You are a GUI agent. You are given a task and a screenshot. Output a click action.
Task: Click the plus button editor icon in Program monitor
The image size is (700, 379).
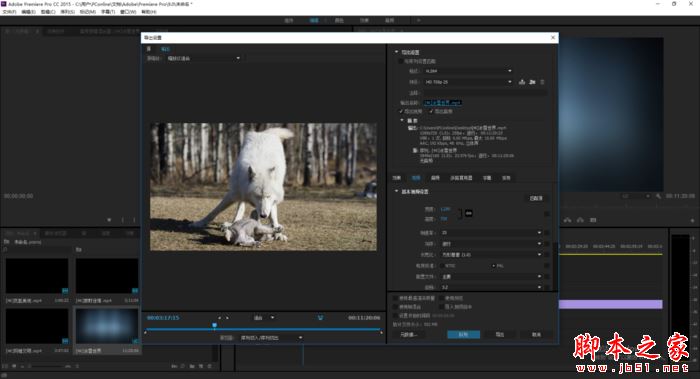pos(692,220)
